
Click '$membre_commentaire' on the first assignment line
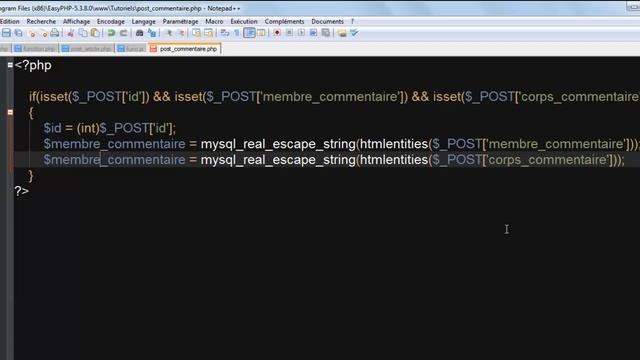[x=114, y=144]
